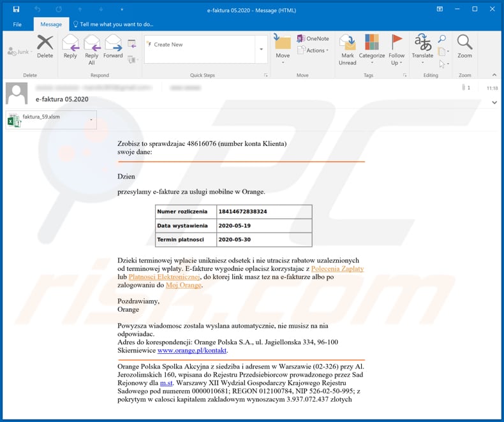The image size is (504, 422).
Task: Forward this message
Action: (x=113, y=47)
